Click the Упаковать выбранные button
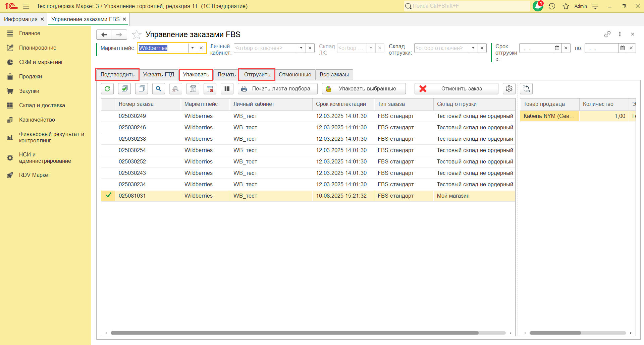The height and width of the screenshot is (345, 644). [364, 89]
